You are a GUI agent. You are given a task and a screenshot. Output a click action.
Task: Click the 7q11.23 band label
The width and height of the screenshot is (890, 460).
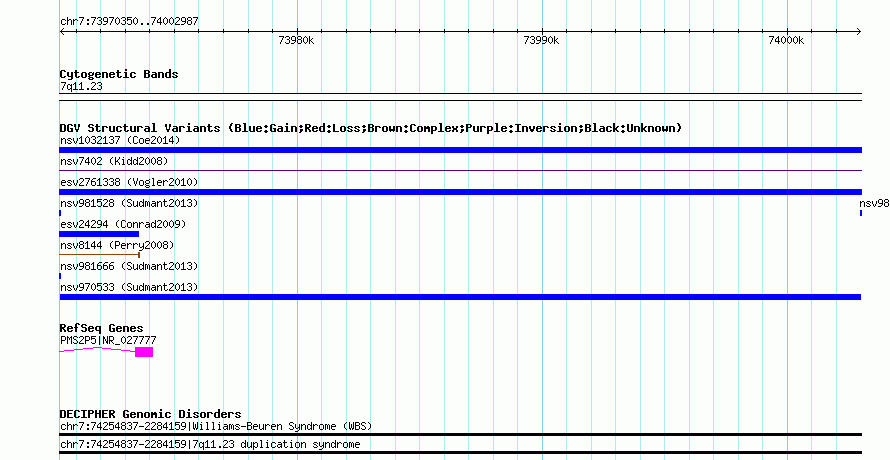point(81,87)
